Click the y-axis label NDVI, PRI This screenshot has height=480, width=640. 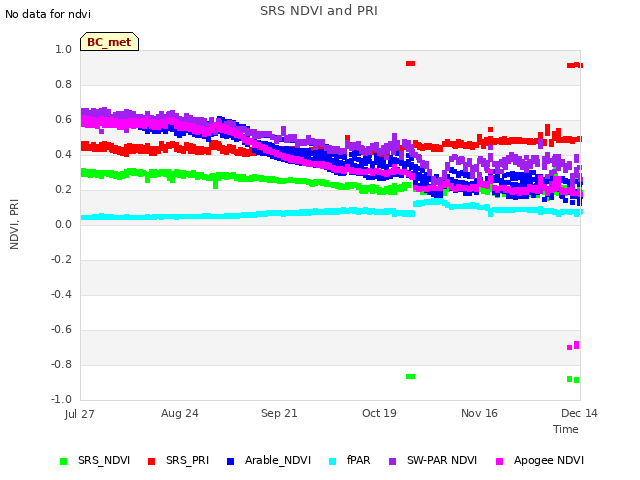pyautogui.click(x=14, y=224)
